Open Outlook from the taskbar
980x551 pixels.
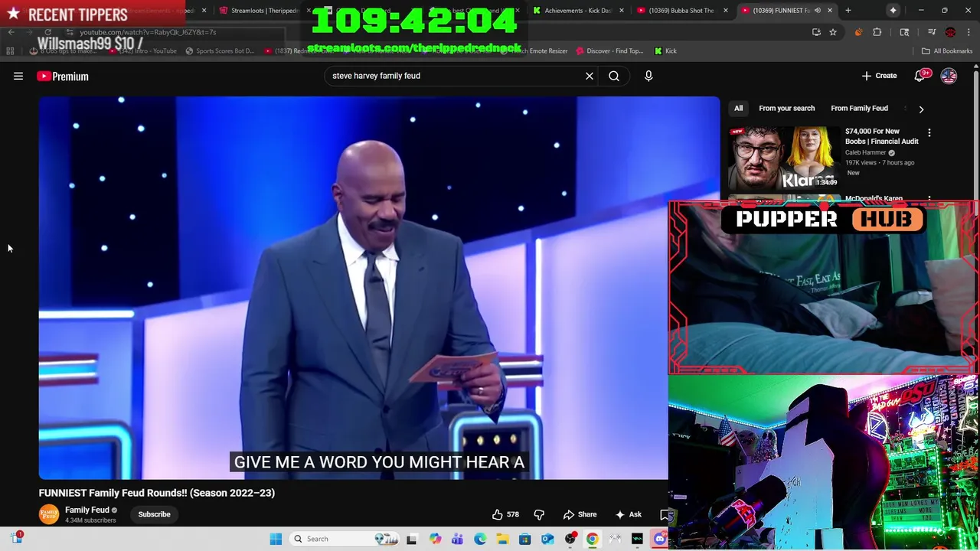(547, 539)
